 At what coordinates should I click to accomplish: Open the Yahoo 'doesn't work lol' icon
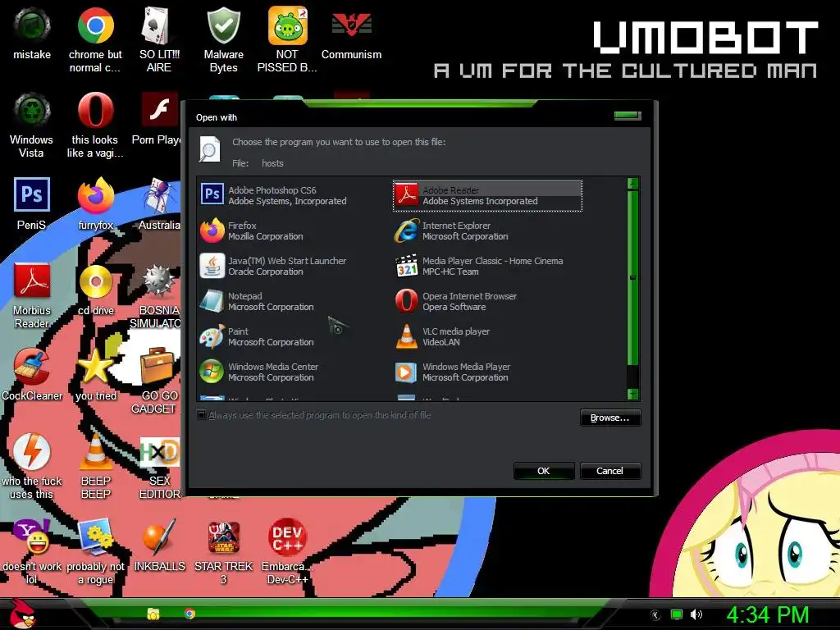32,552
